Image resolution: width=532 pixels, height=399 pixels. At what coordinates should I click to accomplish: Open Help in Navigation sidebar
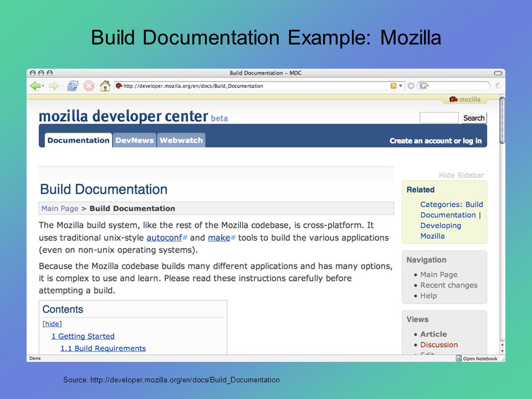coord(428,295)
